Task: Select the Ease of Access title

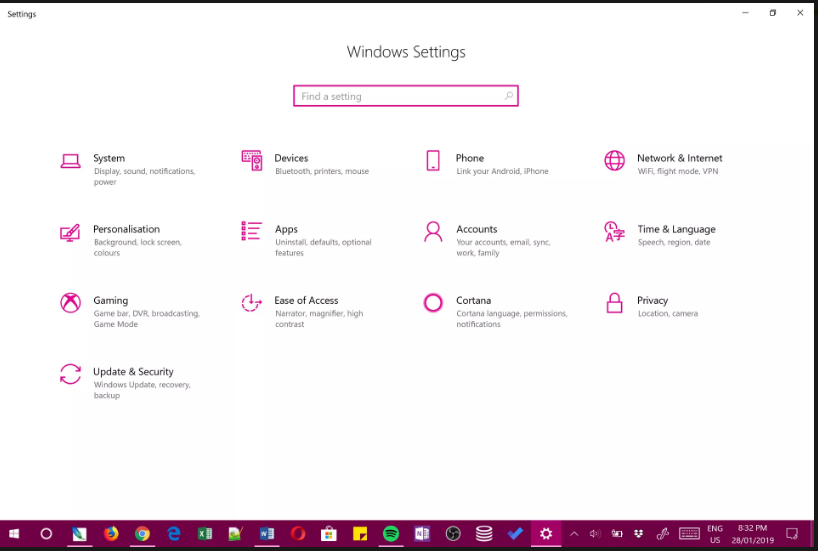Action: [x=306, y=301]
